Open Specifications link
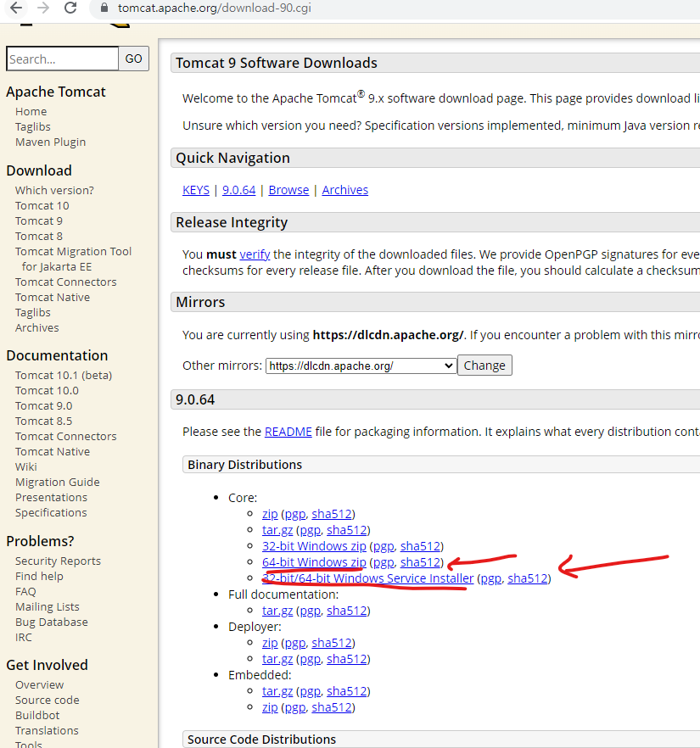 coord(51,513)
